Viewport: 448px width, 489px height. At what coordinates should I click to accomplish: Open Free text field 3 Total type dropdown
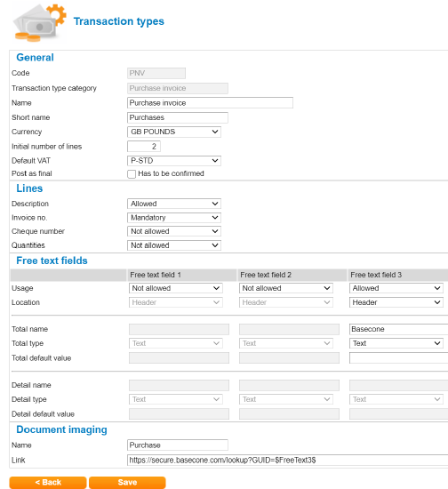pyautogui.click(x=396, y=343)
